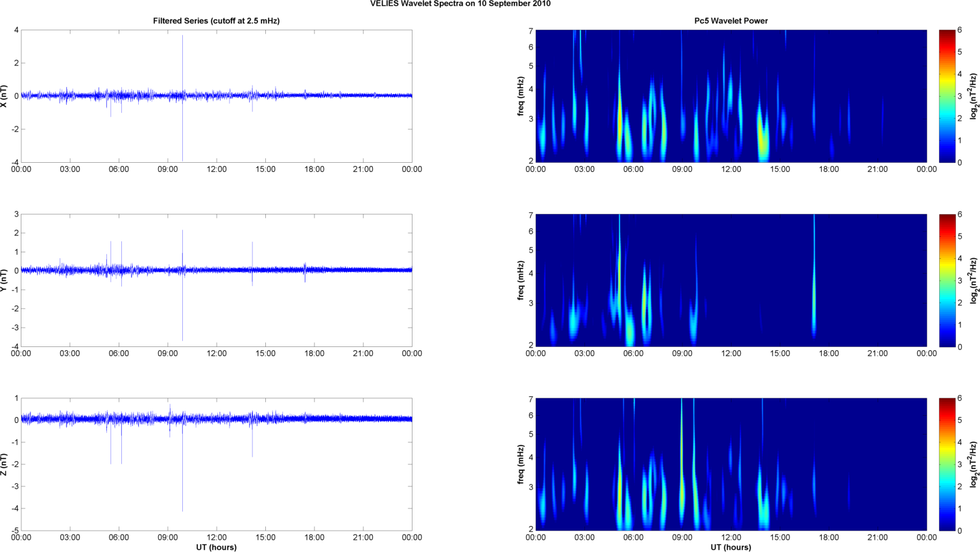Click 'UT (hours)' label under the Z series plot
The width and height of the screenshot is (980, 552).
coord(216,547)
